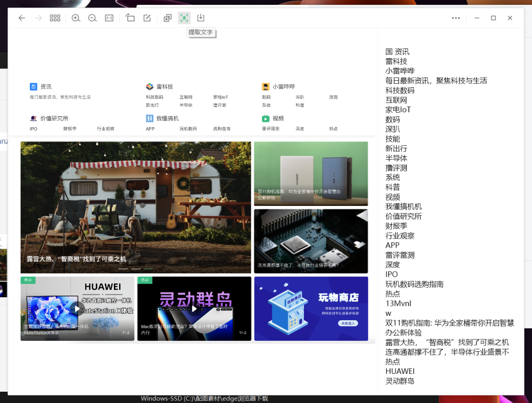
Task: Open the three-dots more options menu
Action: coord(456,18)
